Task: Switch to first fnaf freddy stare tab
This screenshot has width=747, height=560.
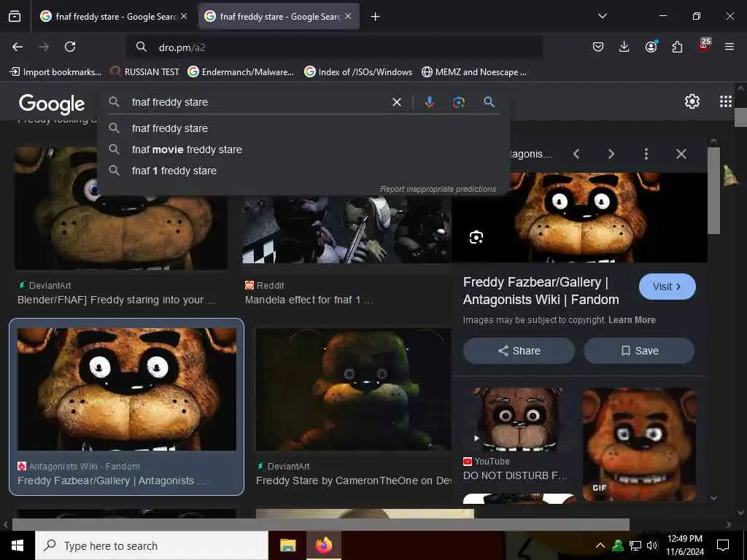Action: [114, 17]
